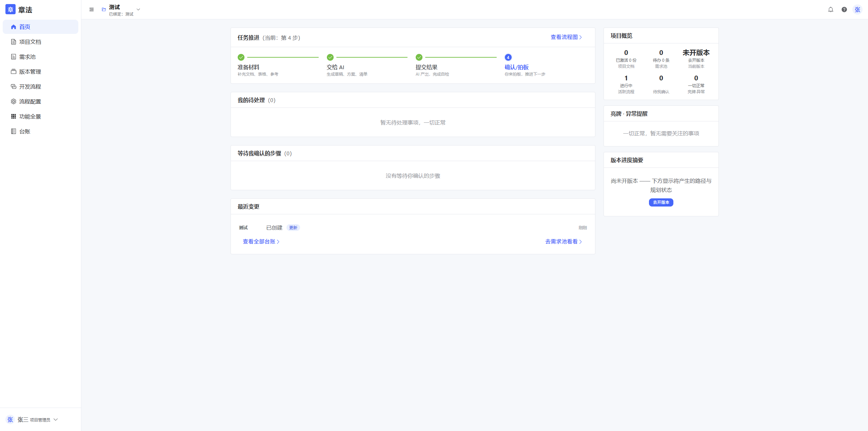Go to 首页 in the sidebar

point(40,27)
